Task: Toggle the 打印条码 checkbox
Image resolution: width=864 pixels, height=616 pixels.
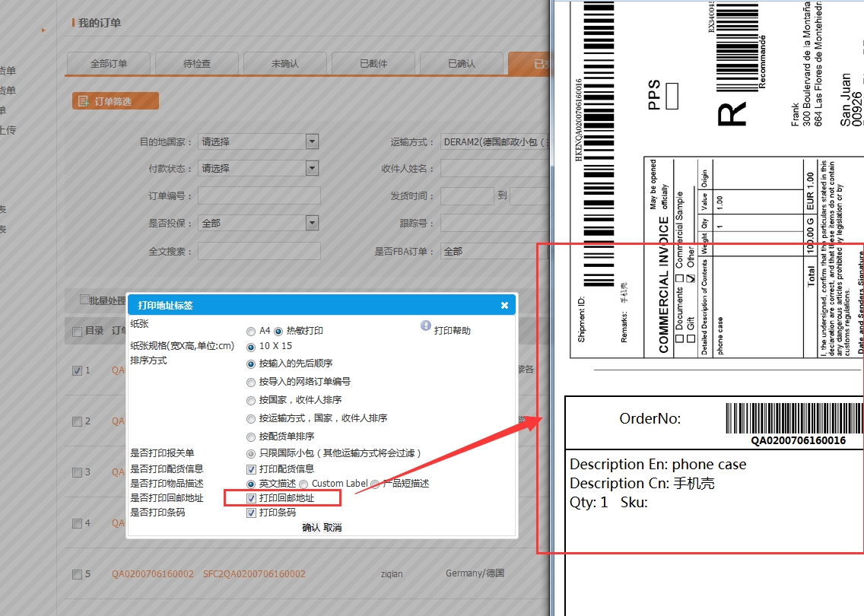Action: coord(251,513)
